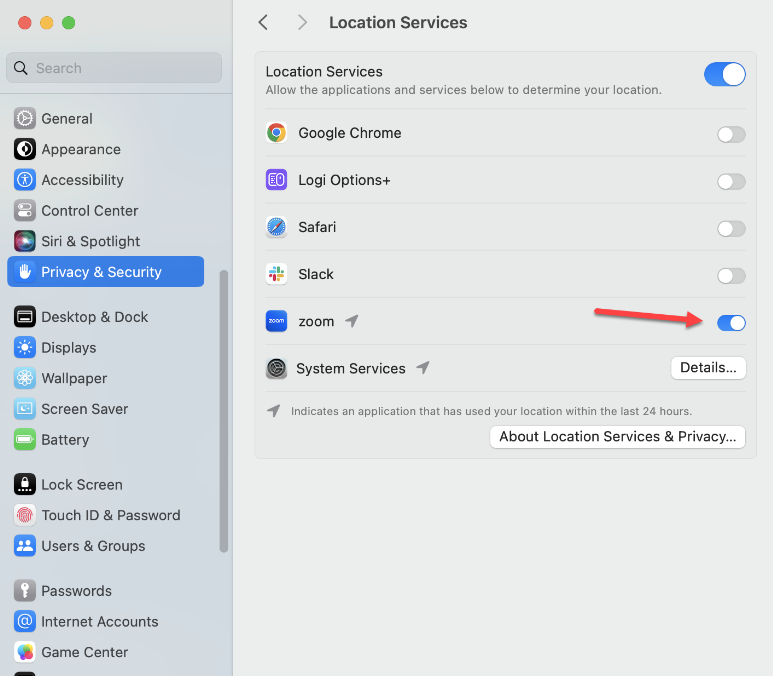Open Lock Screen settings in sidebar
Screen dimensions: 773x676
[81, 485]
